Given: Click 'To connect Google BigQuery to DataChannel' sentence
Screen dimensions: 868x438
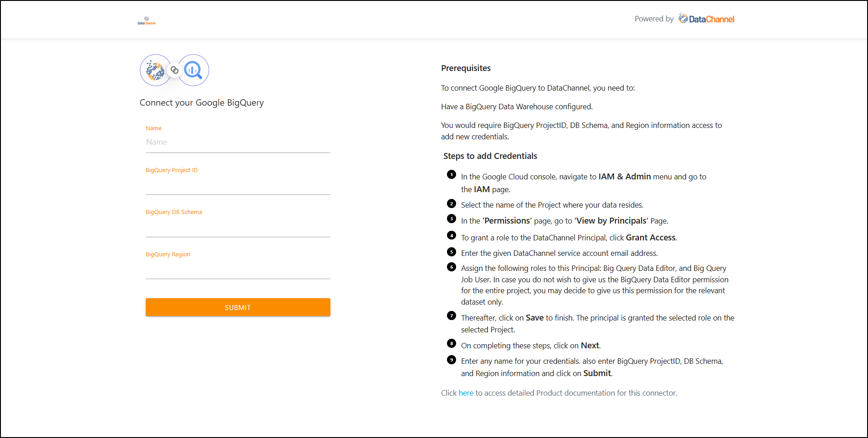Looking at the screenshot, I should point(538,88).
